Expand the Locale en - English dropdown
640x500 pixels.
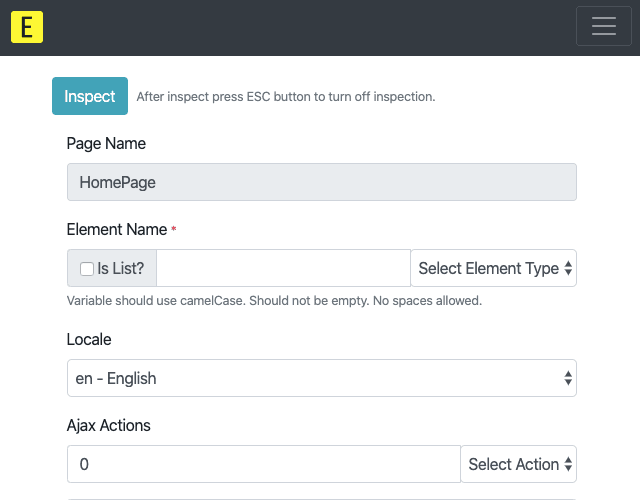322,378
